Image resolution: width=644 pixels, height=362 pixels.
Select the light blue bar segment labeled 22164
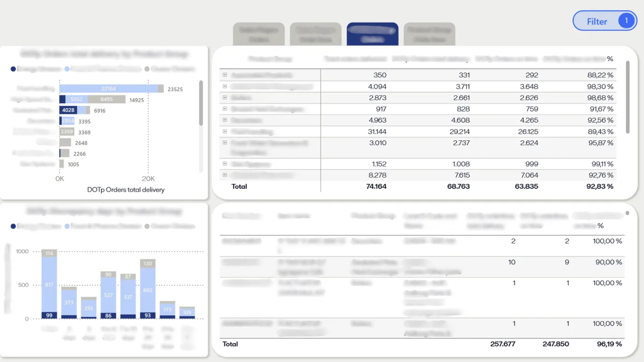tap(109, 89)
